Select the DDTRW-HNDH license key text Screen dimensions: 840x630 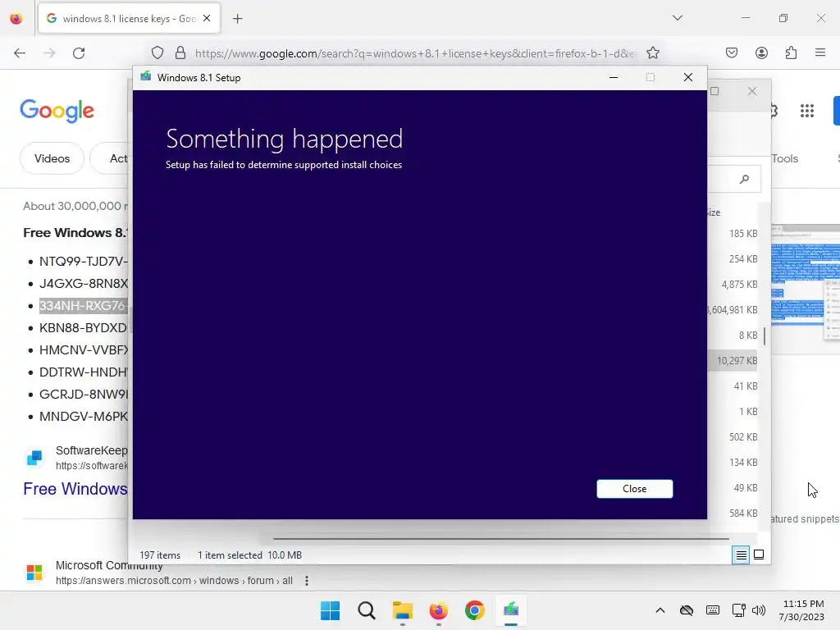pos(84,372)
